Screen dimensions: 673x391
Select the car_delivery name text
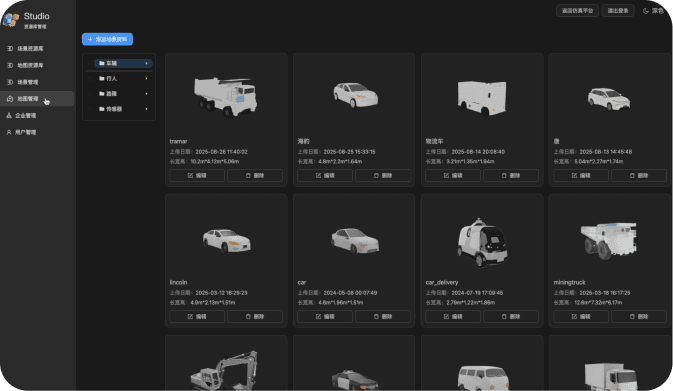pyautogui.click(x=442, y=282)
